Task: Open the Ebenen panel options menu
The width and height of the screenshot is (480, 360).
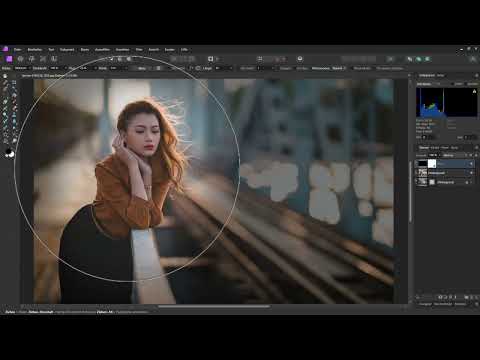Action: click(476, 147)
